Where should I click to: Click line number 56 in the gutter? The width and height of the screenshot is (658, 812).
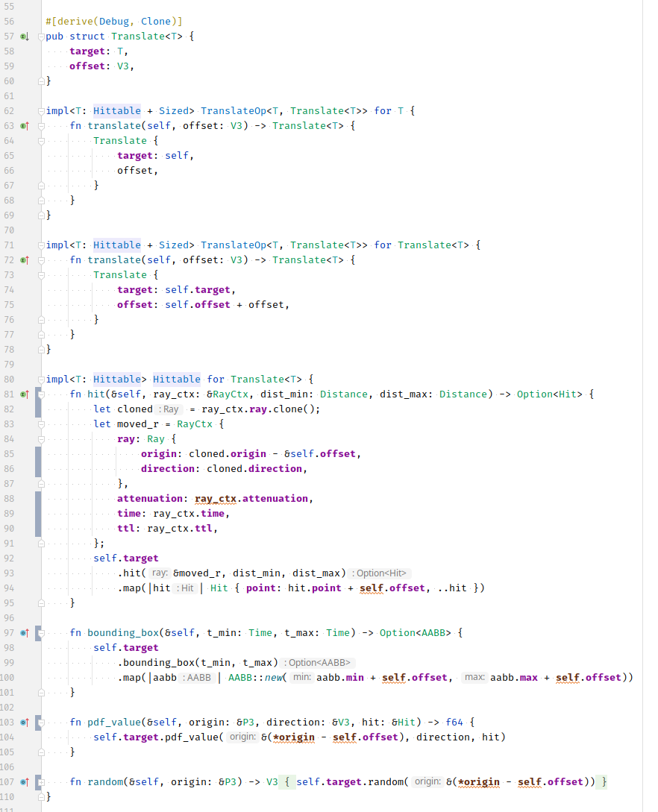9,21
